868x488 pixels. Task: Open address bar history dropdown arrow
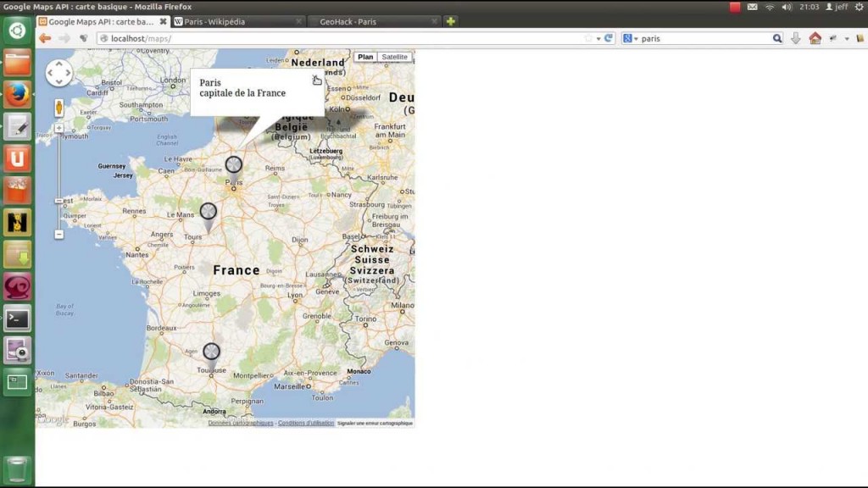pos(598,39)
